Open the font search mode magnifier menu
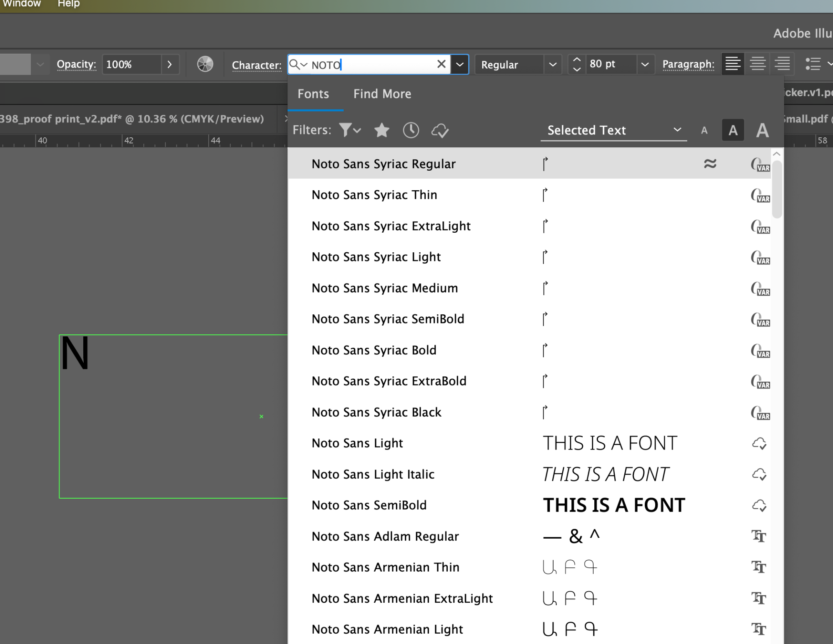The height and width of the screenshot is (644, 833). pyautogui.click(x=298, y=65)
